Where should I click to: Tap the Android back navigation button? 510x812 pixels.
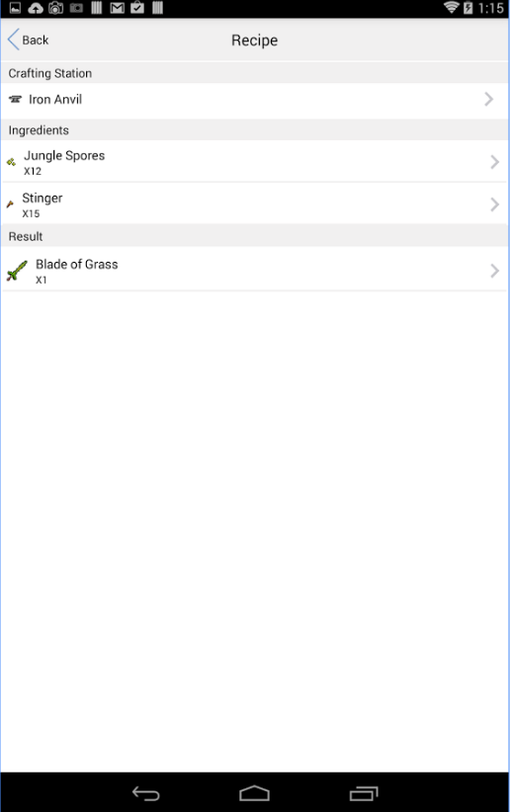[145, 793]
